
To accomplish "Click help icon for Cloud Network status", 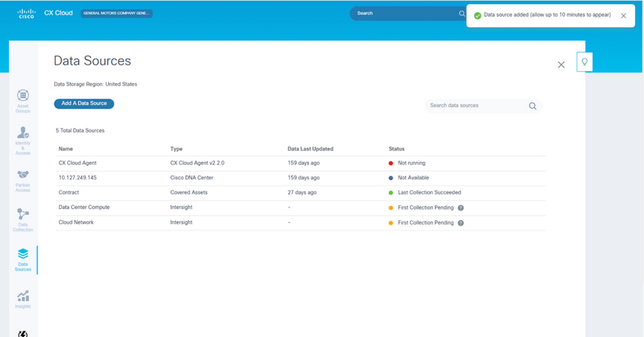I will coord(461,223).
